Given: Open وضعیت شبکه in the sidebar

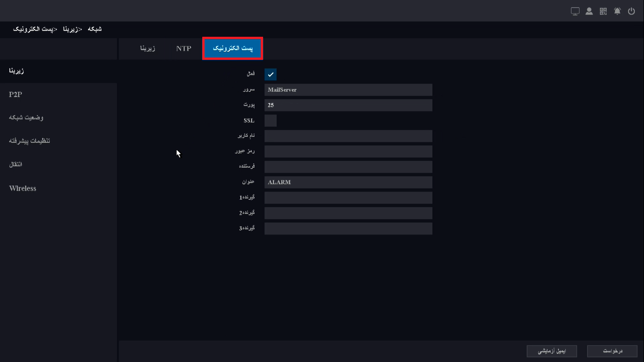Looking at the screenshot, I should pos(58,118).
